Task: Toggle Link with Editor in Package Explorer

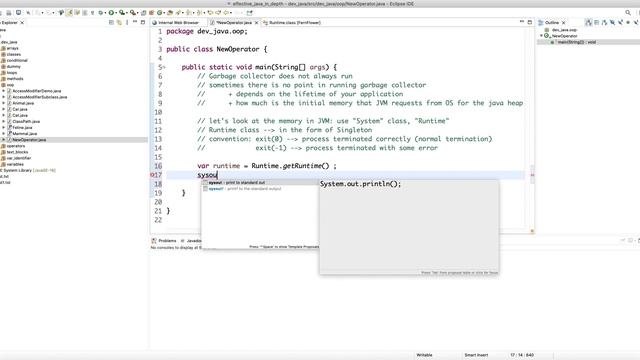Action: coord(119,22)
